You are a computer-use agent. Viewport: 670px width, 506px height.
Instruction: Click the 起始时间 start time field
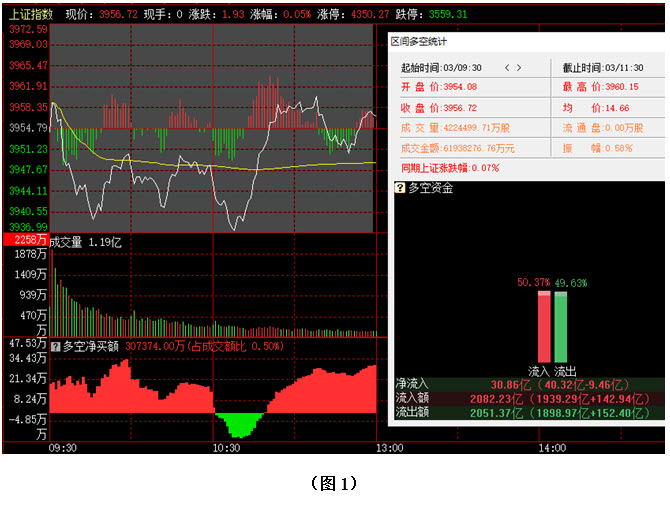[x=441, y=68]
